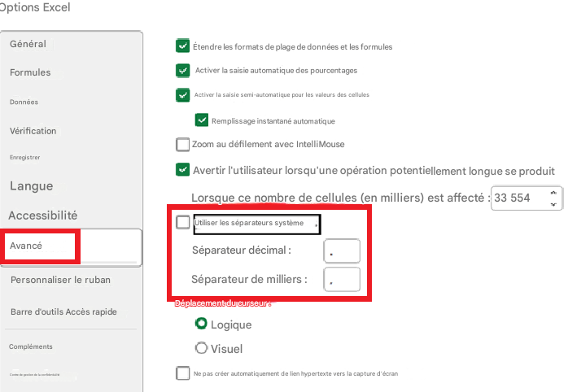Toggle saisie semi-automatique pour les valeurs des cellules
Viewport: 568px width, 392px height.
coord(182,95)
